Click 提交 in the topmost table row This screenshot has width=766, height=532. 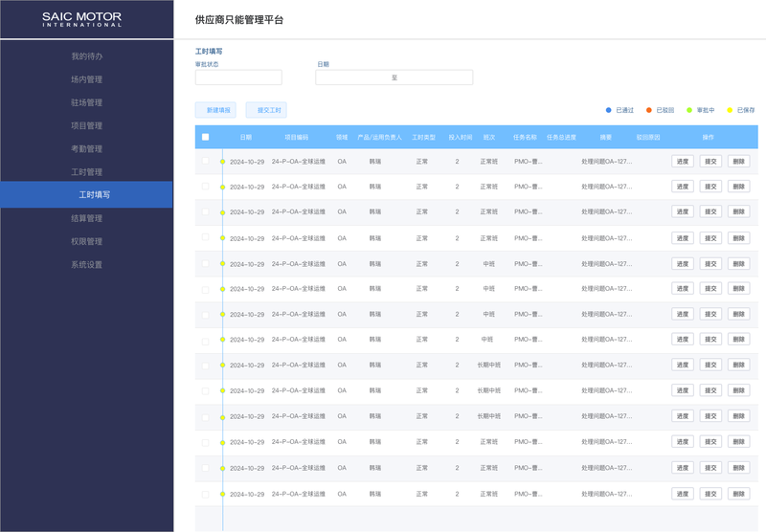(710, 162)
